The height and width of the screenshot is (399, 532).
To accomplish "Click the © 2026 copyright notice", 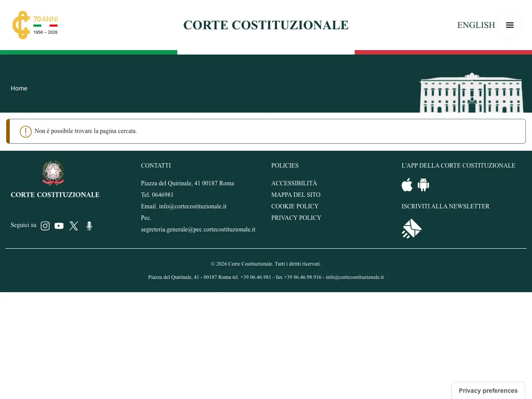I will coord(266,264).
